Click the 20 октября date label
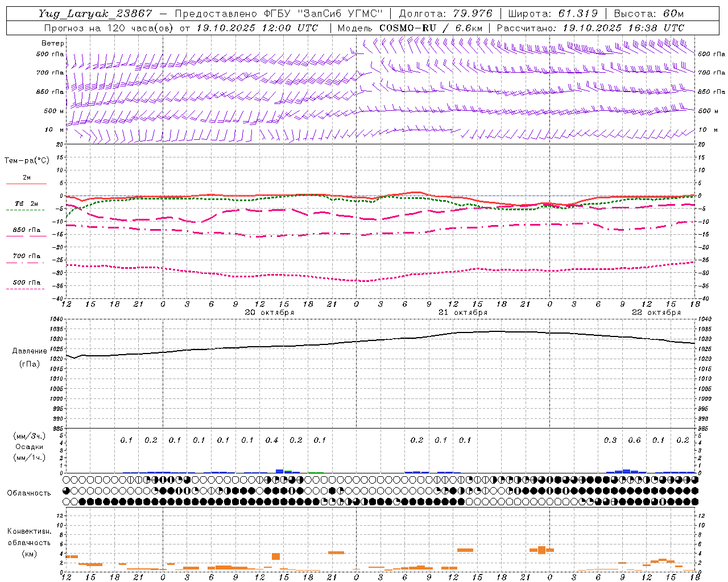This screenshot has height=582, width=728. [x=270, y=313]
